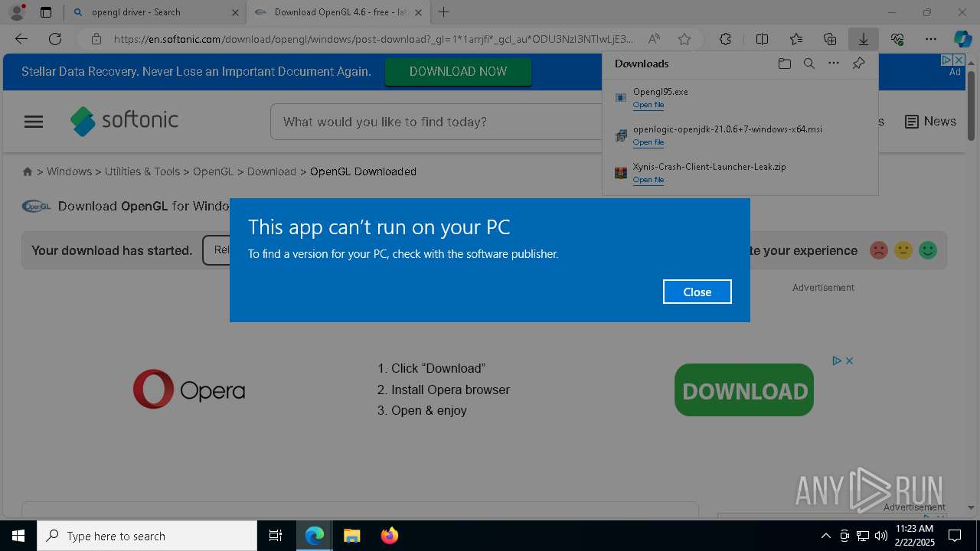The height and width of the screenshot is (551, 980).
Task: Rate experience with the happy green face
Action: 928,250
